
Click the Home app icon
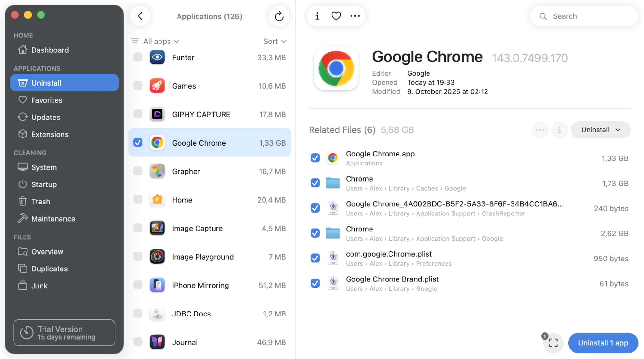tap(157, 200)
